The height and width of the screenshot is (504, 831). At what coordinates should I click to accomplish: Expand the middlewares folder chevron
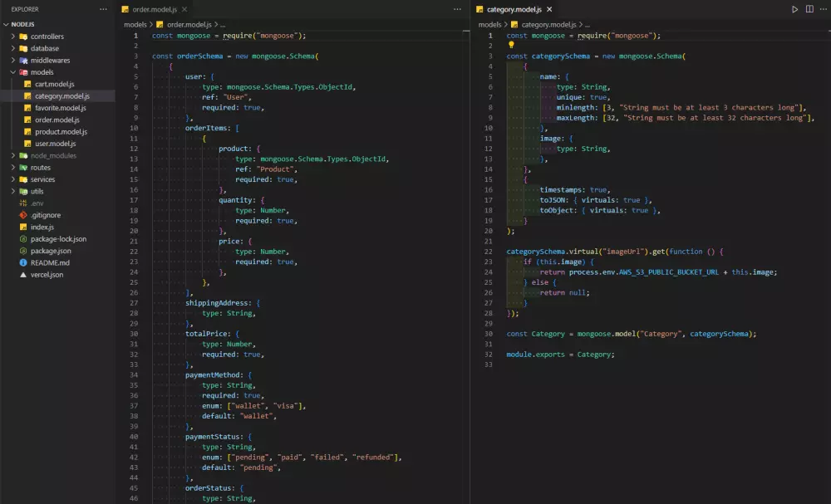click(x=13, y=61)
